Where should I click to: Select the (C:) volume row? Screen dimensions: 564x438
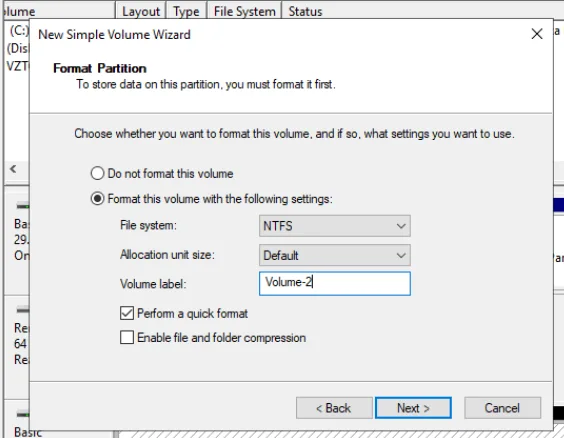17,31
